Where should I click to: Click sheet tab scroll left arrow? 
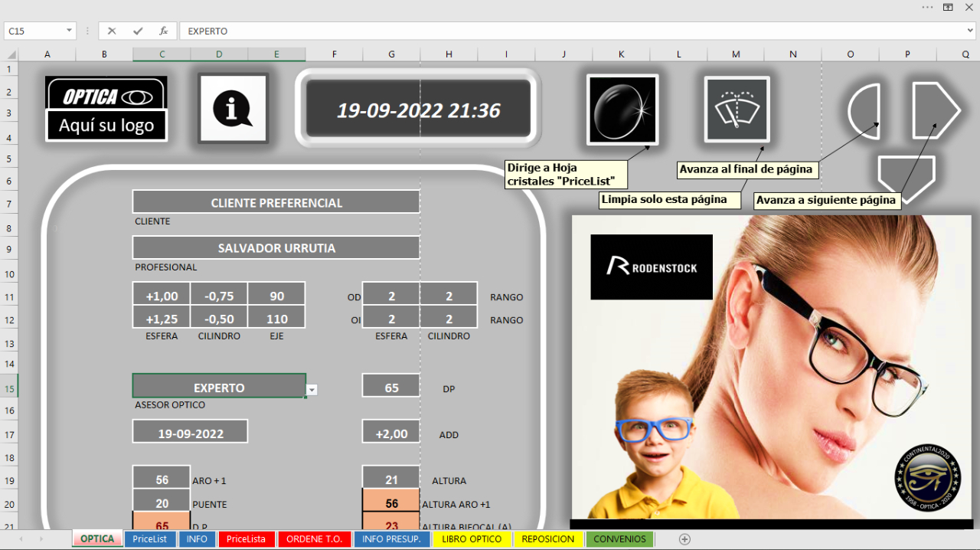click(x=21, y=539)
